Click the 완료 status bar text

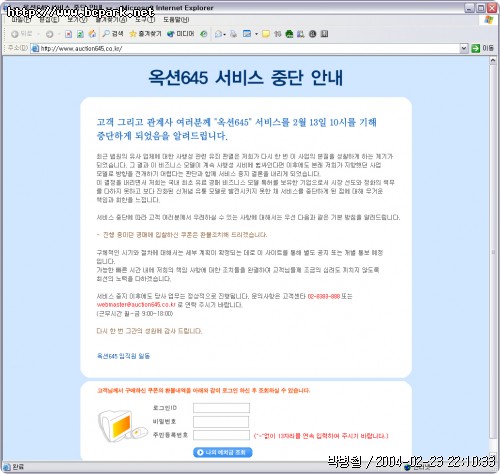click(18, 467)
